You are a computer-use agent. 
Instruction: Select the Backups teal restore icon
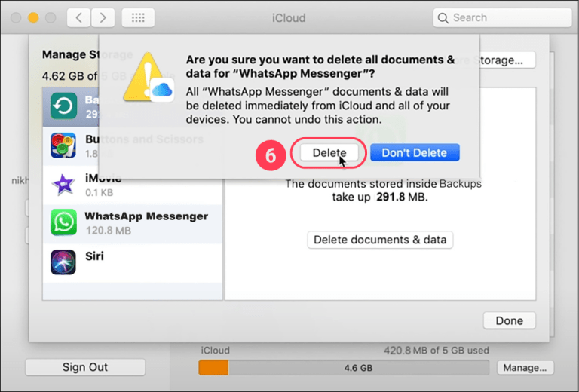pos(63,106)
